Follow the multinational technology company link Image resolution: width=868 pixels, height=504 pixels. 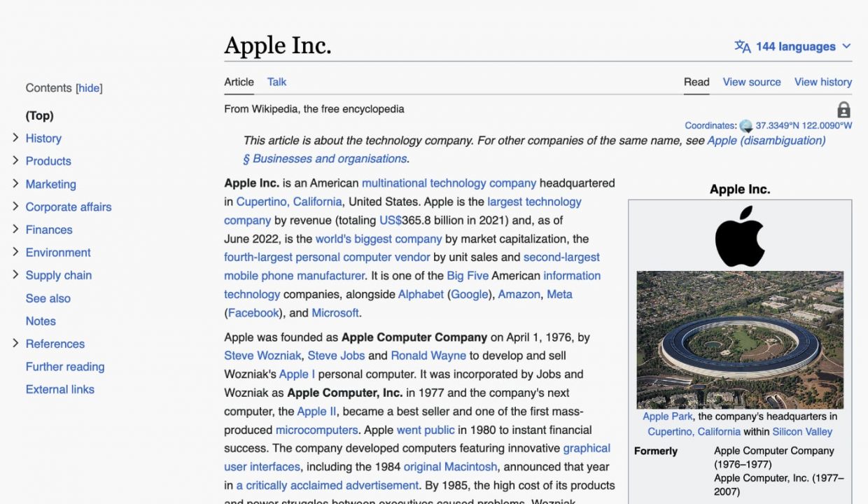pyautogui.click(x=449, y=183)
